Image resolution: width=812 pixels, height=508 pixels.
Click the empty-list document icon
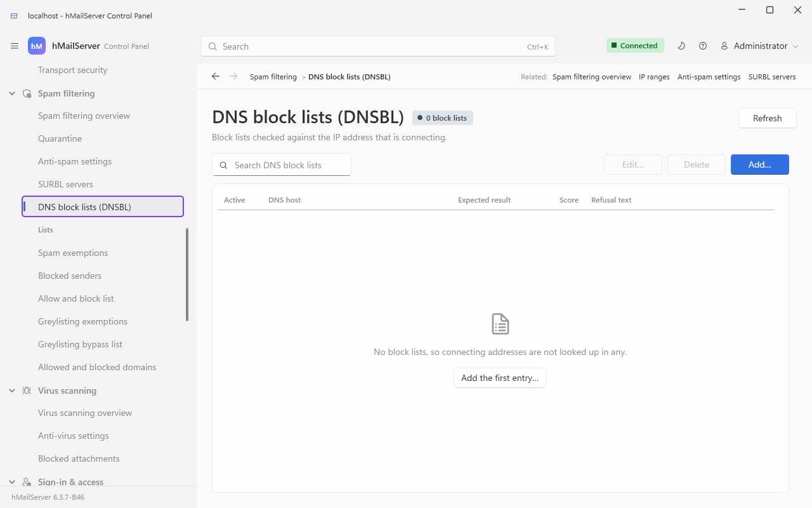[501, 324]
